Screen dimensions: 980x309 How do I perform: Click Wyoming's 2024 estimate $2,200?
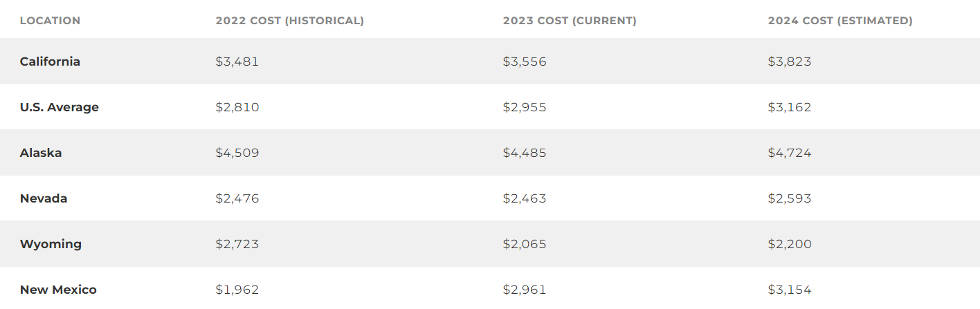tap(790, 244)
